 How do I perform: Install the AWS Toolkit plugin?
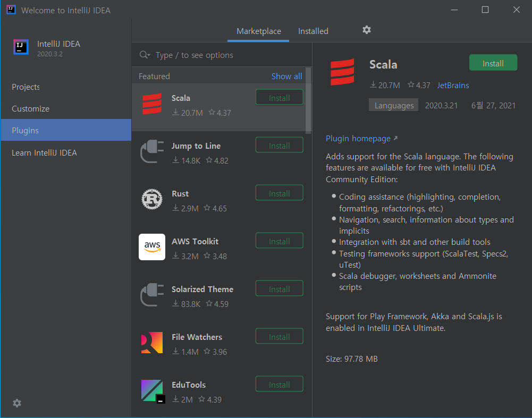pyautogui.click(x=279, y=241)
